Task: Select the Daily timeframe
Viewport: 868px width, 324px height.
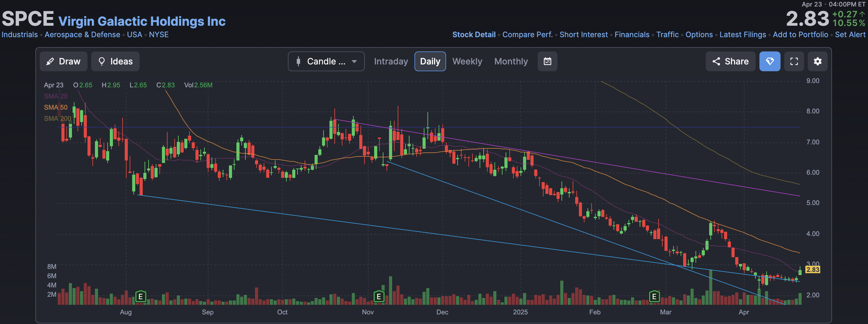Action: (x=430, y=61)
